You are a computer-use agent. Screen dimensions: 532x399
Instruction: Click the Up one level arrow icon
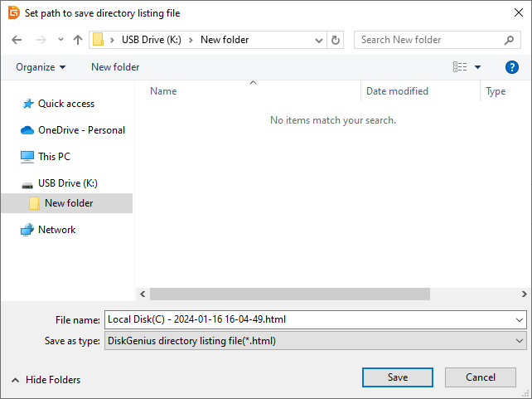[78, 40]
